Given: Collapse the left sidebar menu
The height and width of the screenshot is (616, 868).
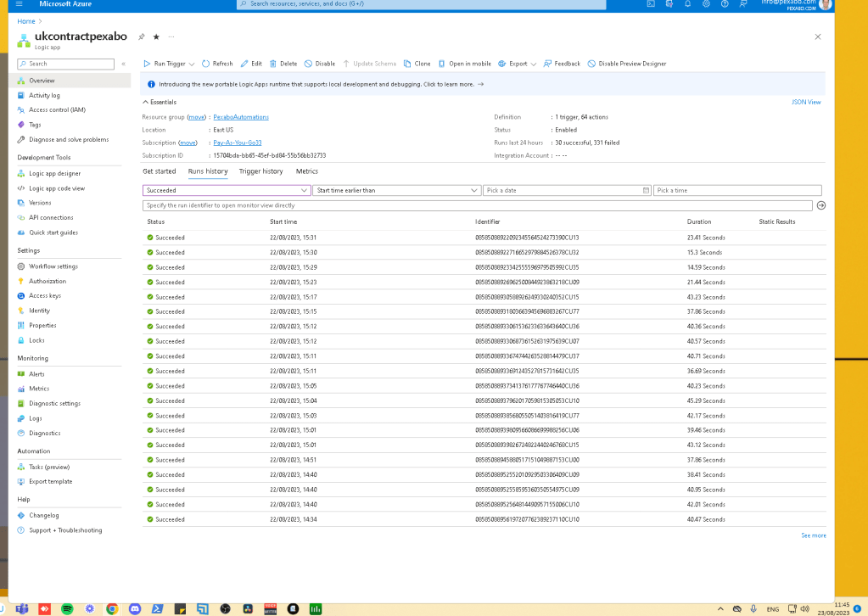Looking at the screenshot, I should click(x=123, y=64).
